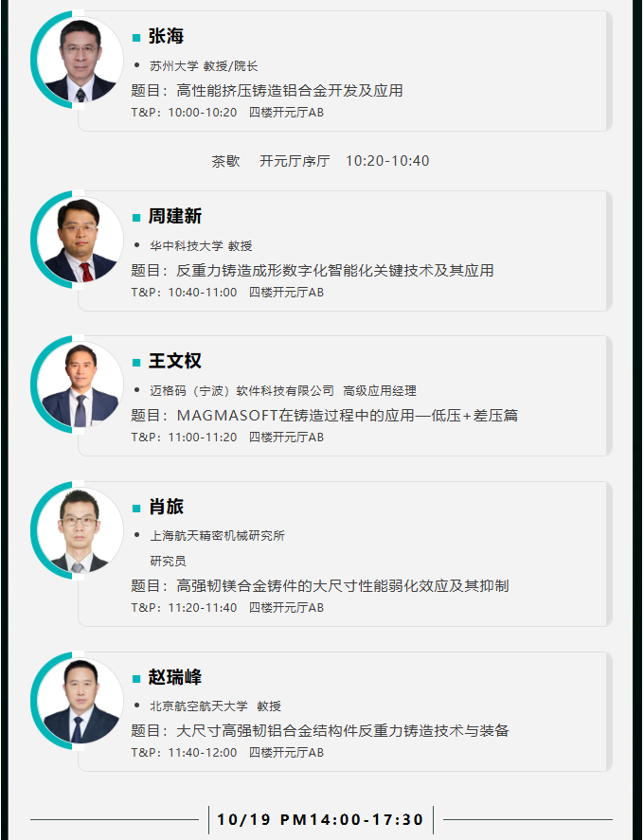Click 王文权's speaker portrait photo
Screen dimensions: 644x840
click(x=80, y=384)
